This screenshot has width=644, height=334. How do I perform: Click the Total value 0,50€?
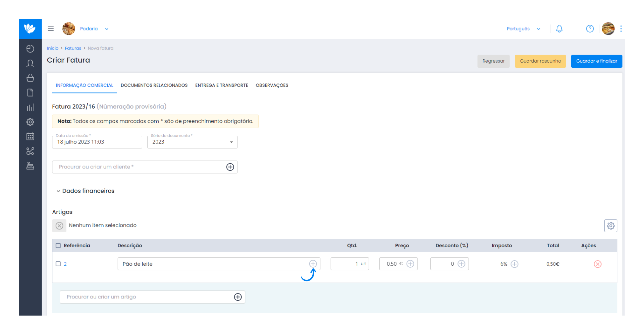point(553,264)
